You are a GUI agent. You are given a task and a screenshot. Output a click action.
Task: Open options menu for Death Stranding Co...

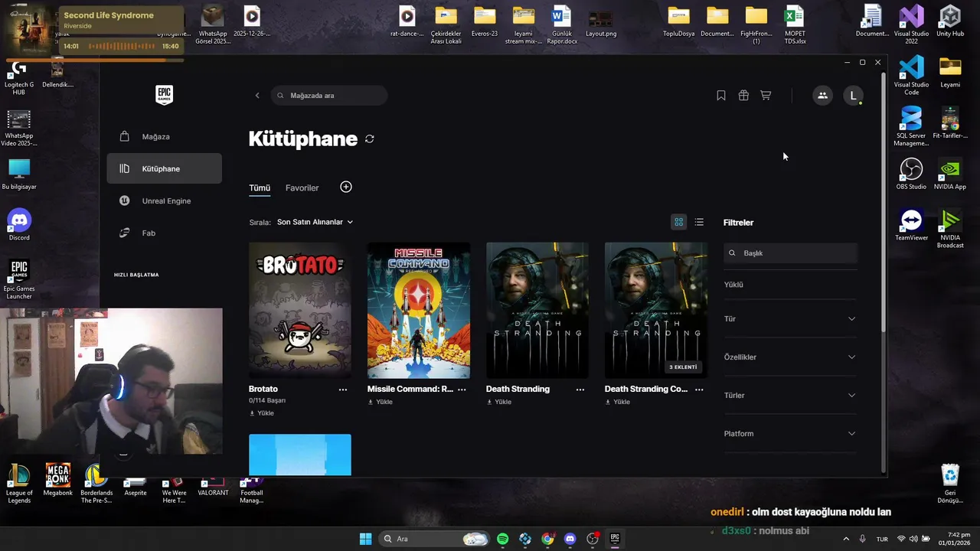[699, 390]
